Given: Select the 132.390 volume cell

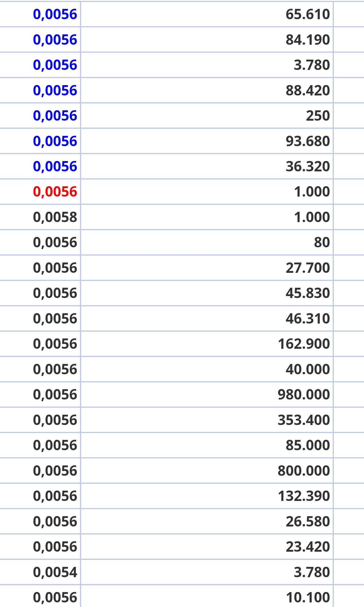Looking at the screenshot, I should [x=304, y=496].
